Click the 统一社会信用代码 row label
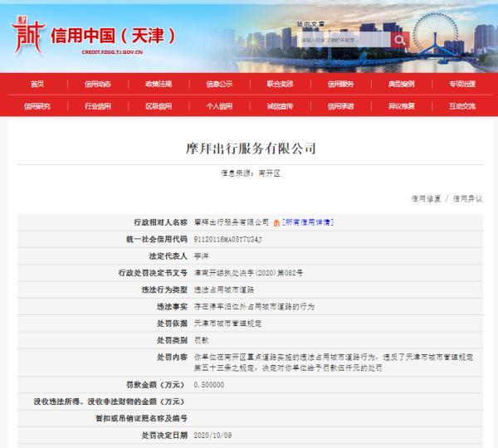 pos(157,239)
